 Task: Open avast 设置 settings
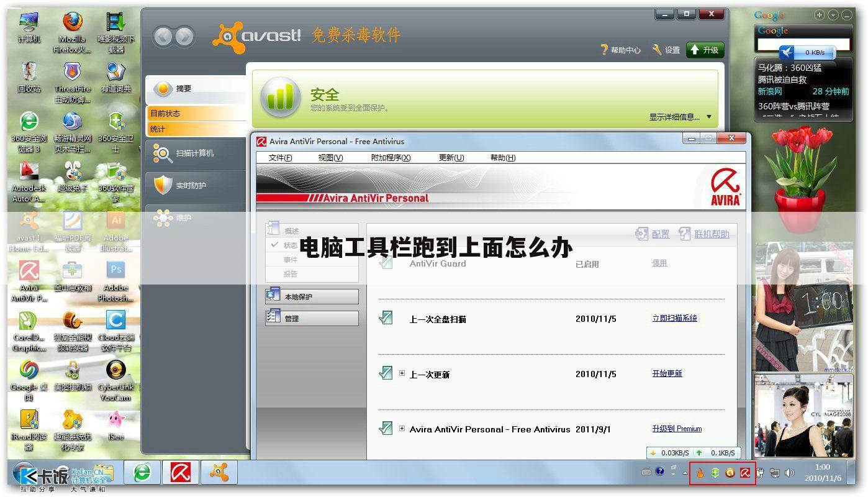pos(666,50)
